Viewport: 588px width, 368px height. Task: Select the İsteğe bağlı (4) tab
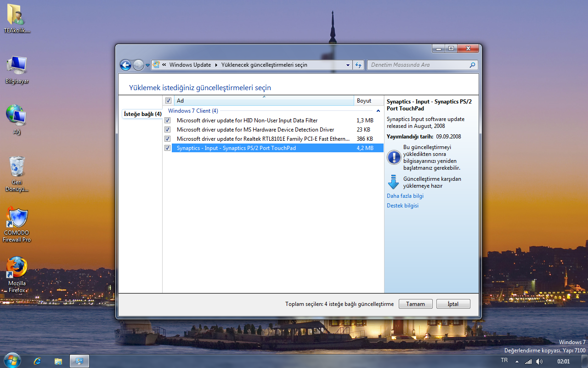(142, 114)
